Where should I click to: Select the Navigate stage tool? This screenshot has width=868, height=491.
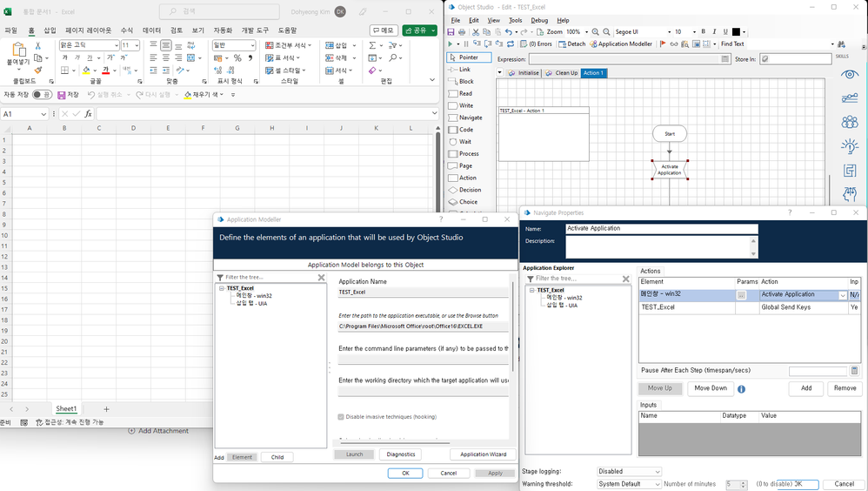(470, 118)
